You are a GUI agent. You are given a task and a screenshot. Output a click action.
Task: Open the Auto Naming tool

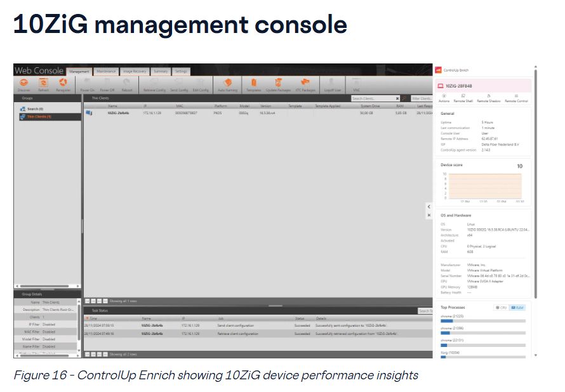pyautogui.click(x=228, y=85)
